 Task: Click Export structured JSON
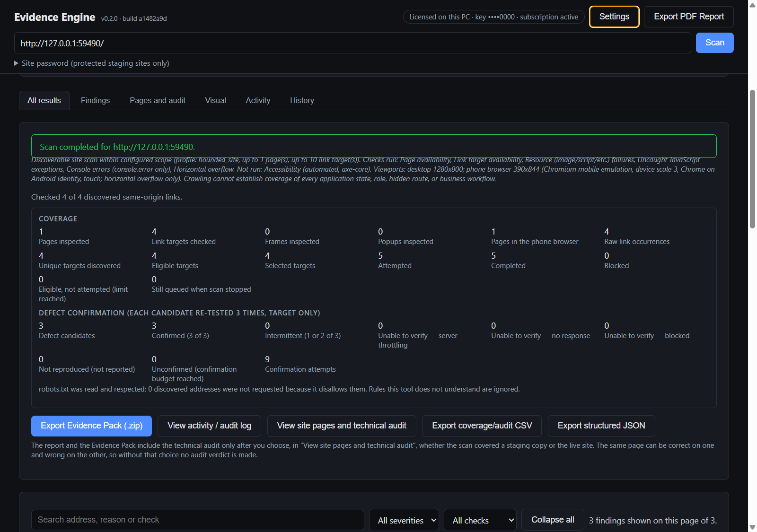601,426
